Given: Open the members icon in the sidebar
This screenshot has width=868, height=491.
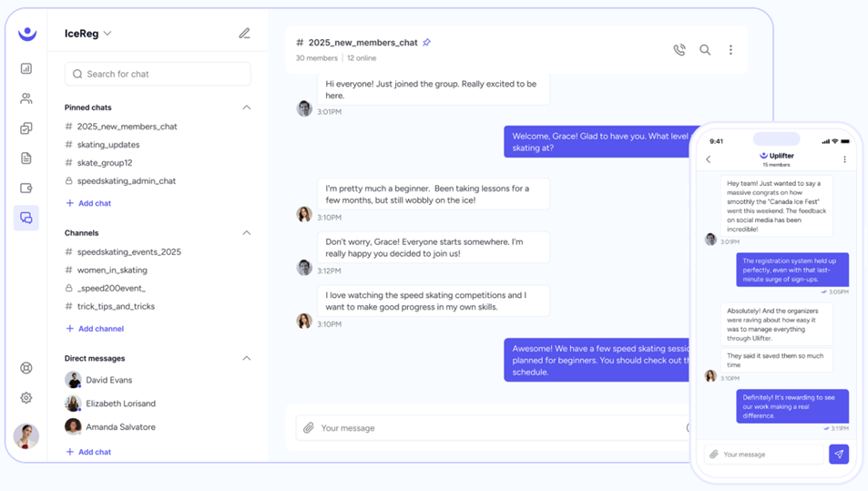Looking at the screenshot, I should click(x=26, y=98).
